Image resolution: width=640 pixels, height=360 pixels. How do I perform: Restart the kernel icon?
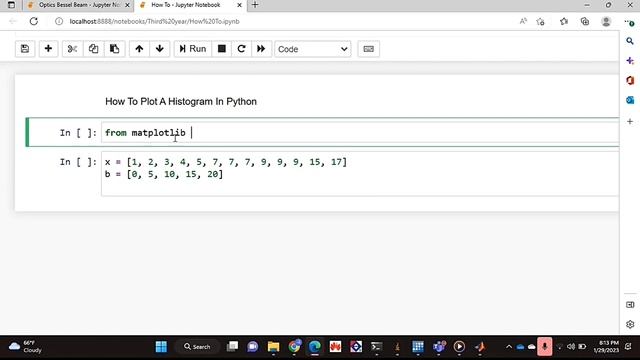[241, 49]
